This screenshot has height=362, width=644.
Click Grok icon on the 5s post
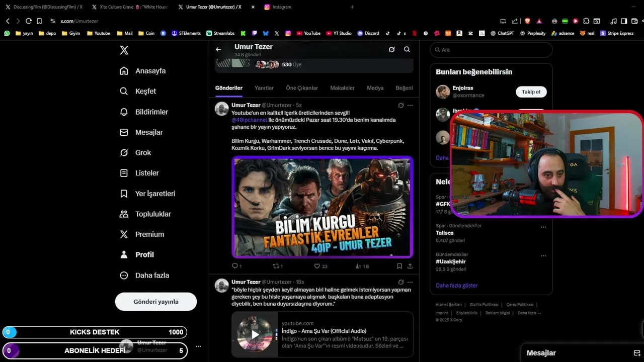coord(400,106)
